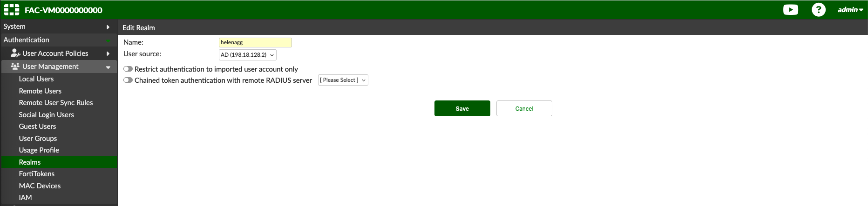Toggle chained token authentication with RADIUS

pyautogui.click(x=128, y=80)
